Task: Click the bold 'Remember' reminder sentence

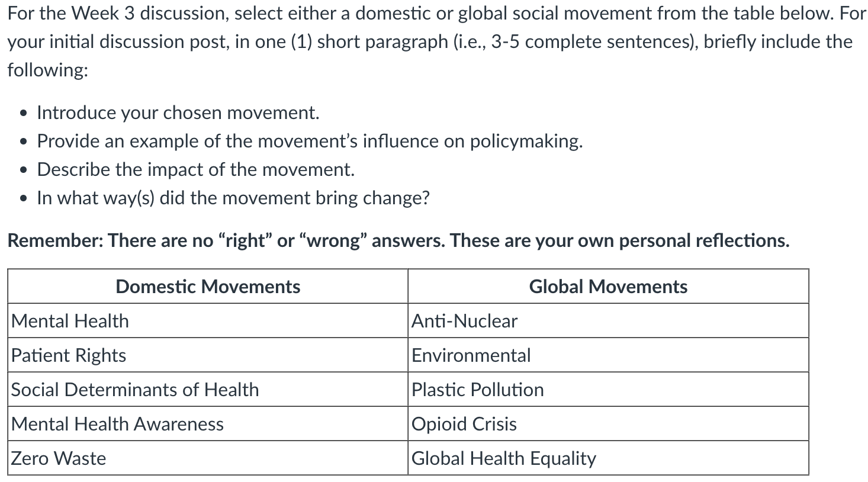Action: [x=398, y=240]
